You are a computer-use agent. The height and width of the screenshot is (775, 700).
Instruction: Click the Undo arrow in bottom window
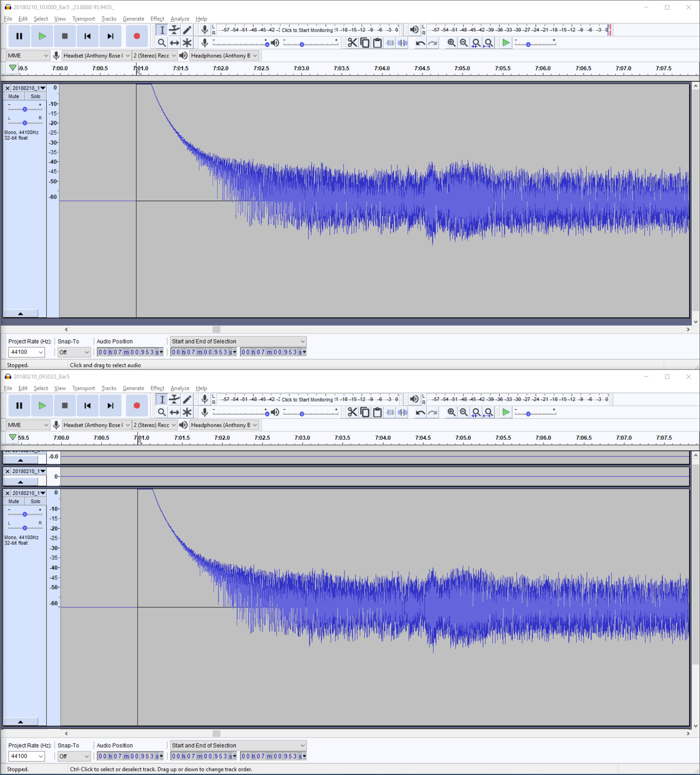pos(420,412)
